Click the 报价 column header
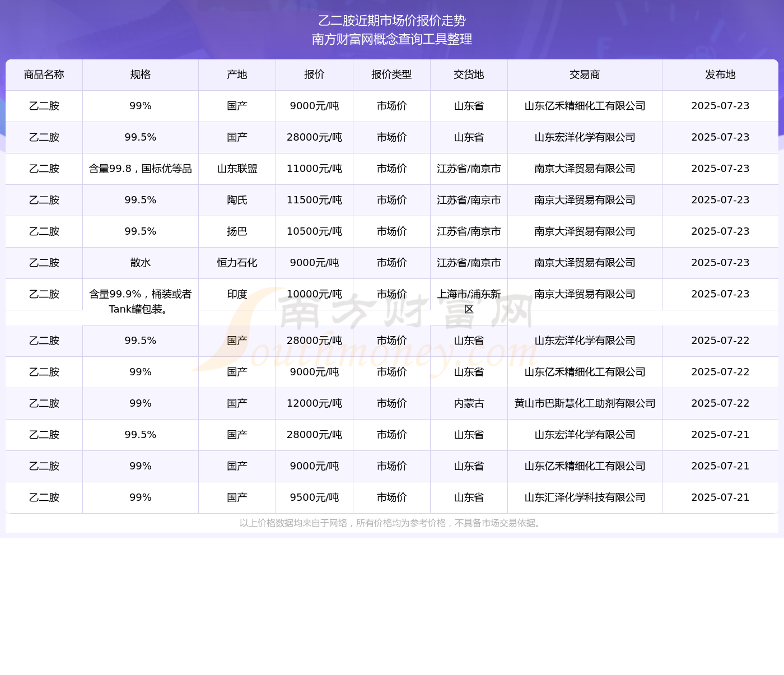 point(314,75)
